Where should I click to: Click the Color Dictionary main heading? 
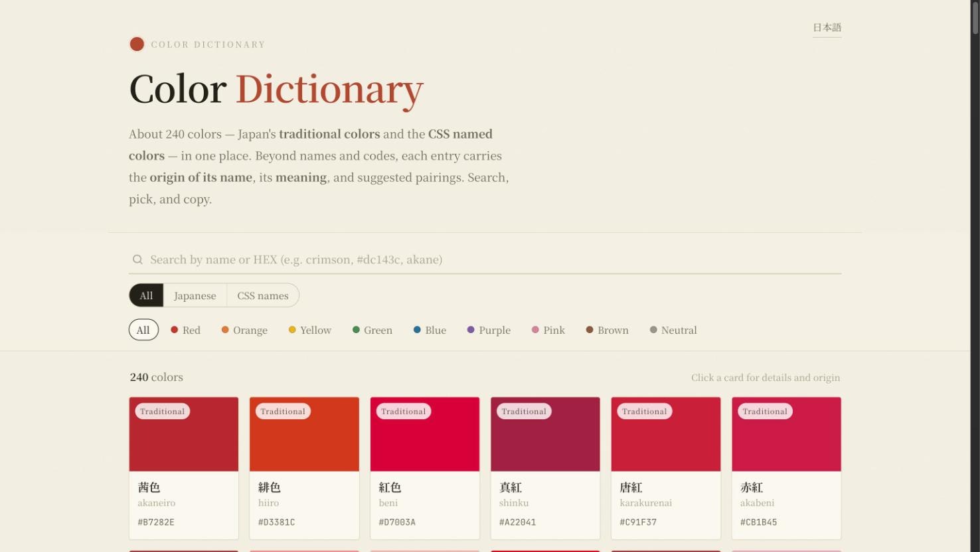[x=276, y=89]
